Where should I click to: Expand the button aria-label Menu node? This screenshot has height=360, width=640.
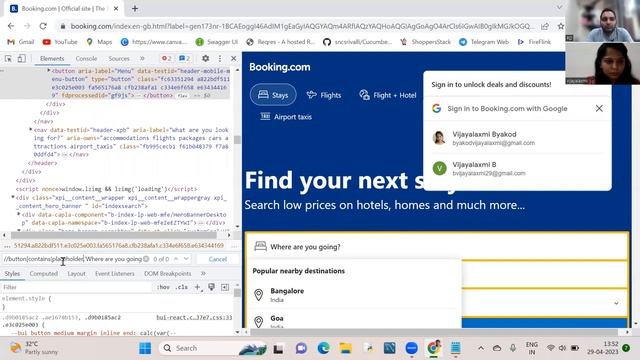pos(49,71)
